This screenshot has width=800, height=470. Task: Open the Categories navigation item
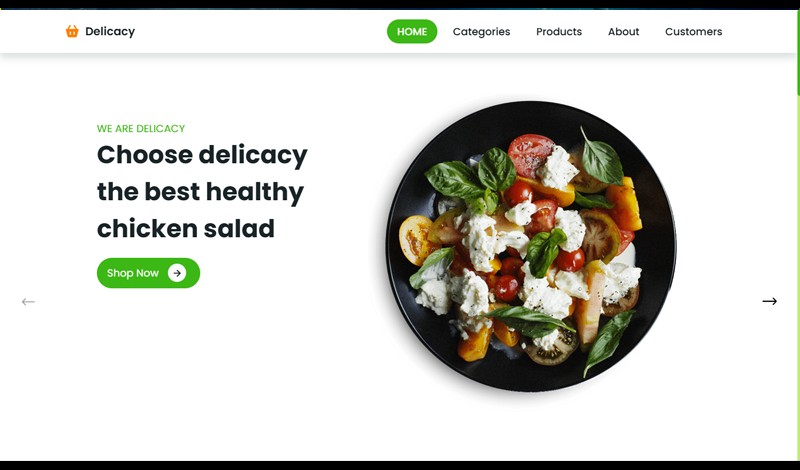tap(481, 32)
